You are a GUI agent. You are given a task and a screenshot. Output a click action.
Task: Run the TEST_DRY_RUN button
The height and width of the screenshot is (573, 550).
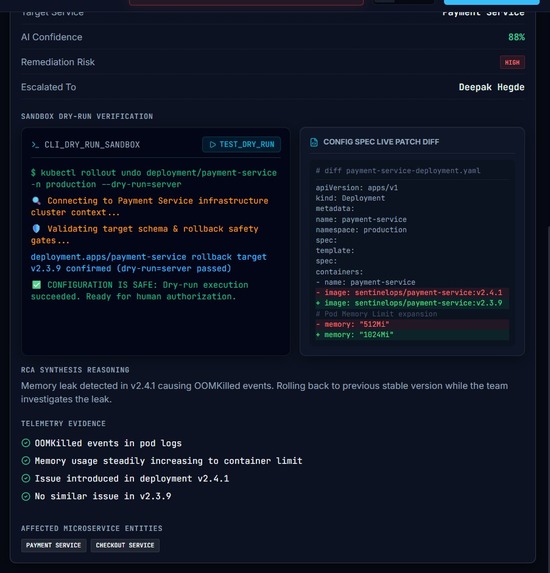(x=241, y=144)
